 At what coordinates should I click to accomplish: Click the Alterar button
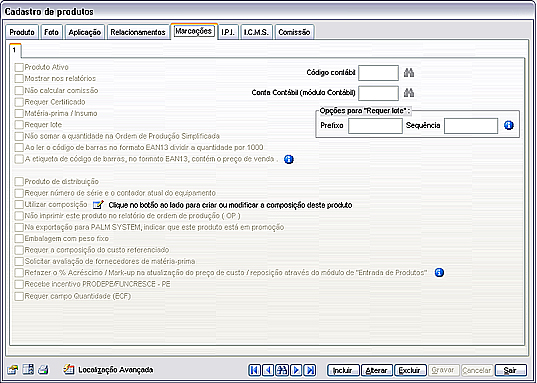coord(376,370)
